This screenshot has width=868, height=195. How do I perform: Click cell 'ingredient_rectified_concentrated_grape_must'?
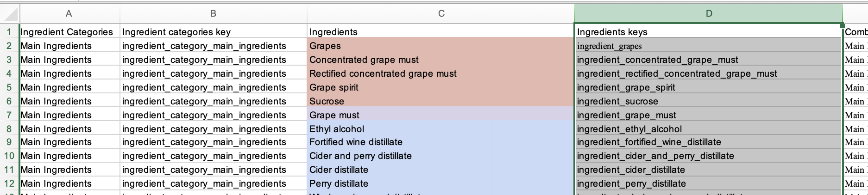709,73
